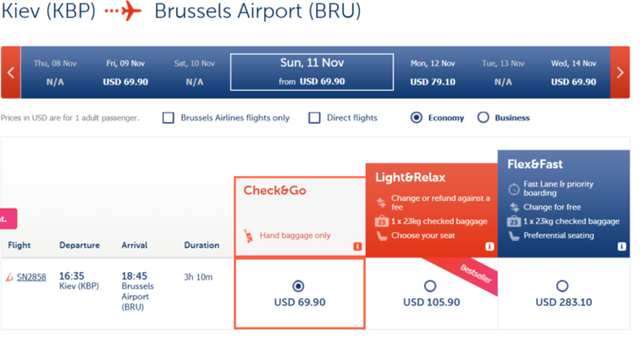Switch to Mon, 12 Nov date tab

(433, 73)
